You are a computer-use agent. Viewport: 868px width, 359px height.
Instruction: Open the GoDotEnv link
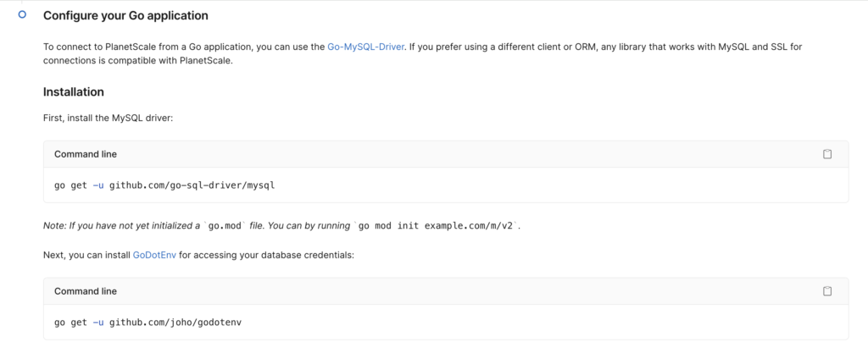pos(154,255)
